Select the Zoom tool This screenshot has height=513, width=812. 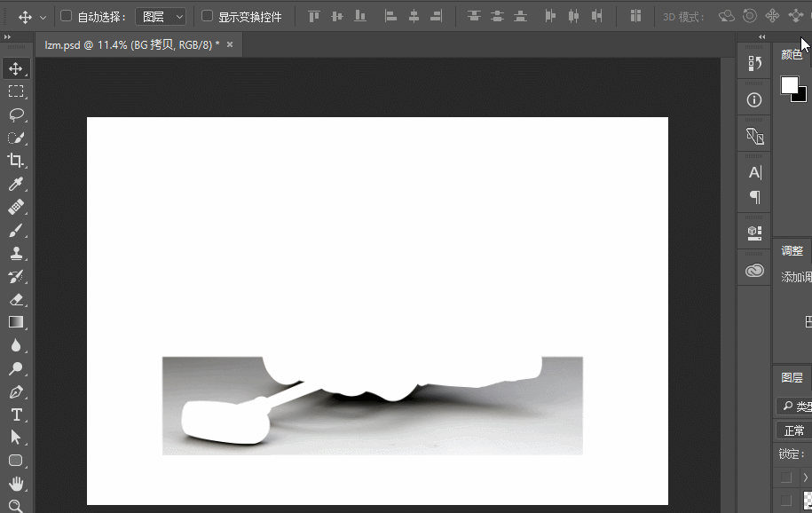(x=16, y=506)
